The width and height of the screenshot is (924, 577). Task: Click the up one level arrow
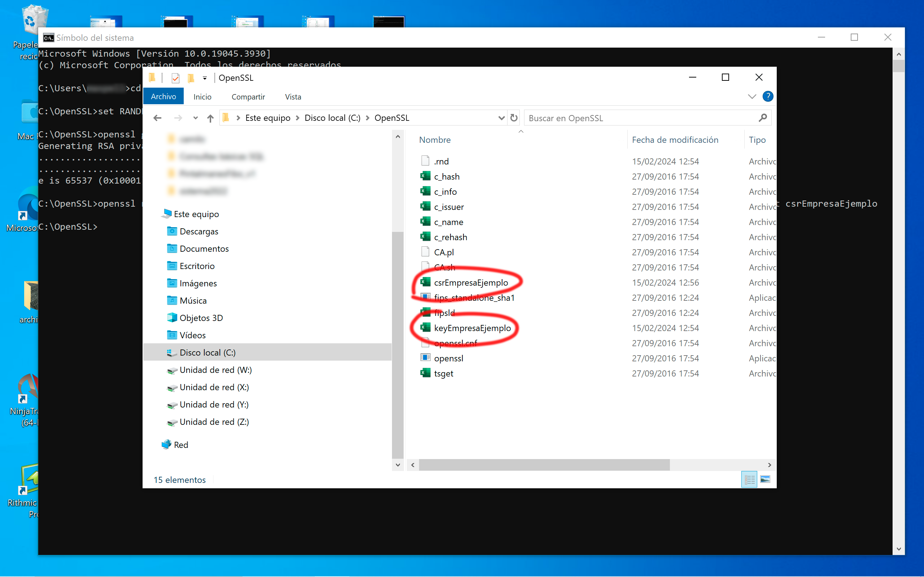click(x=210, y=118)
